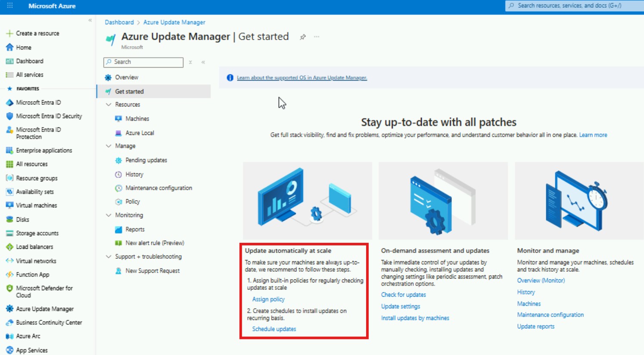
Task: Click the Reports icon under Monitoring
Action: coord(119,229)
